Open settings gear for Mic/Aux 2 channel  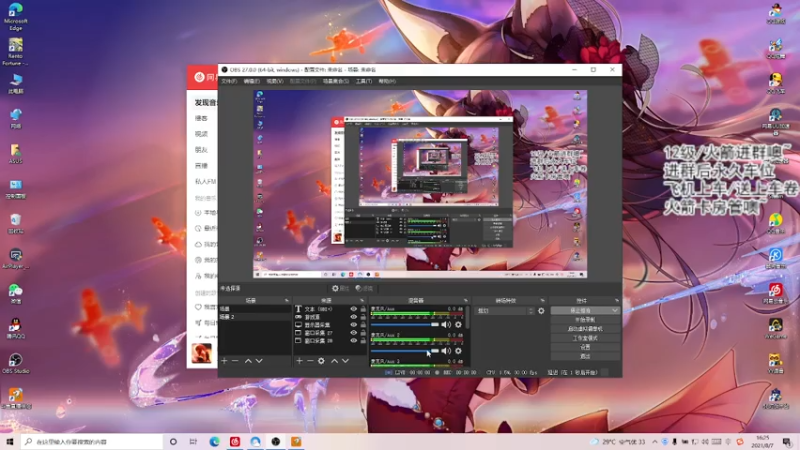[458, 351]
